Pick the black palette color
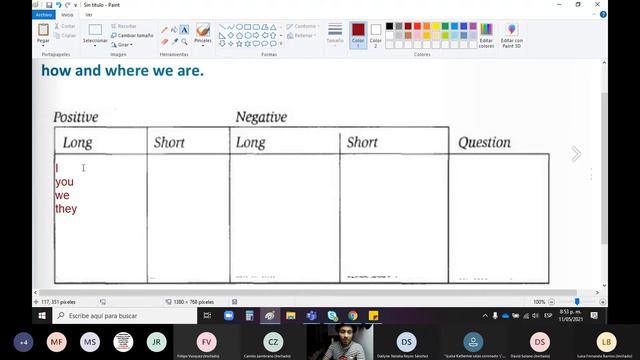The width and height of the screenshot is (640, 360). click(389, 26)
